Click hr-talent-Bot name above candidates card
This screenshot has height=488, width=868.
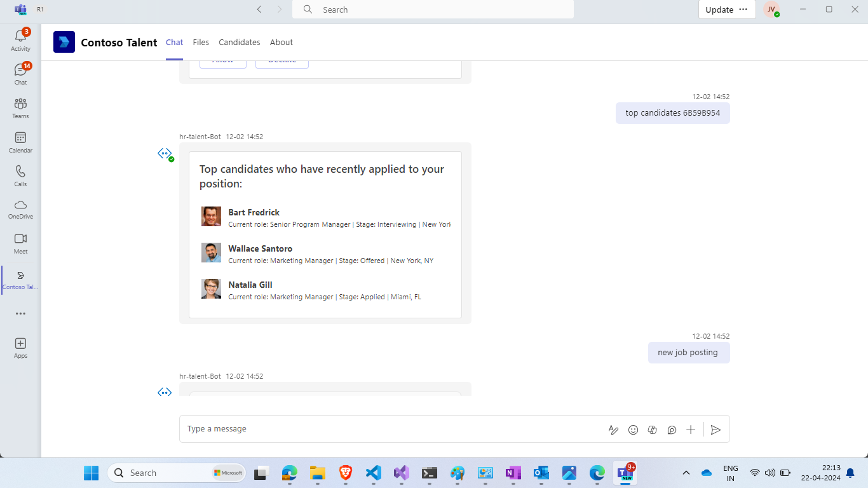[x=200, y=137]
